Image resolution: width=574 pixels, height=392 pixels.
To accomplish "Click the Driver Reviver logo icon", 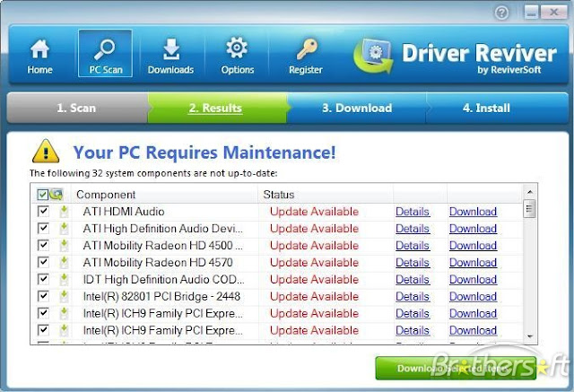I will [x=373, y=56].
